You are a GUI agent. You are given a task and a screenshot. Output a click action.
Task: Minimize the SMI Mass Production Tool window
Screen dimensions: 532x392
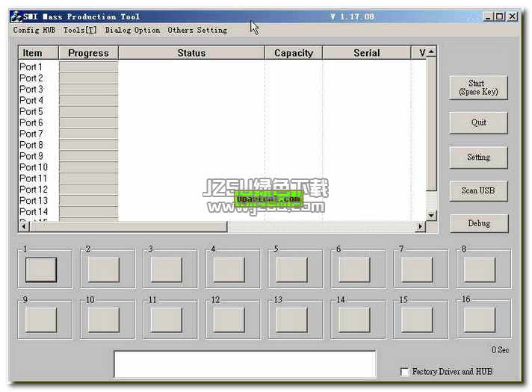488,16
